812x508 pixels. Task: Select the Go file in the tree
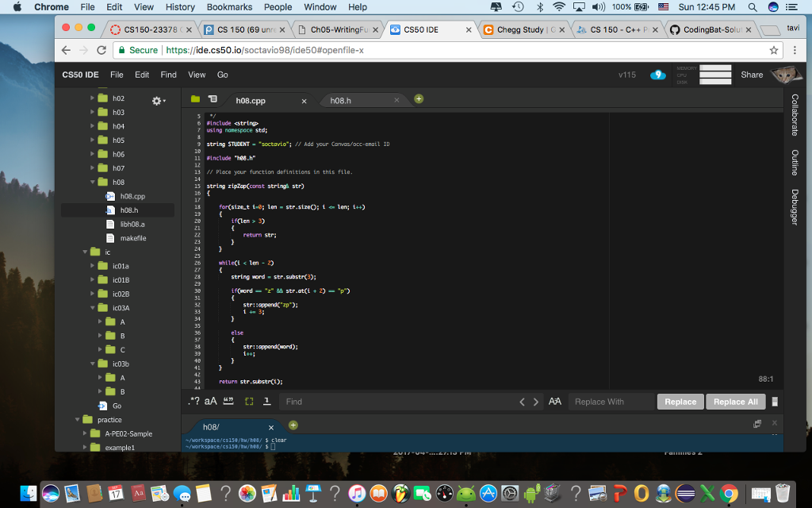pos(117,406)
